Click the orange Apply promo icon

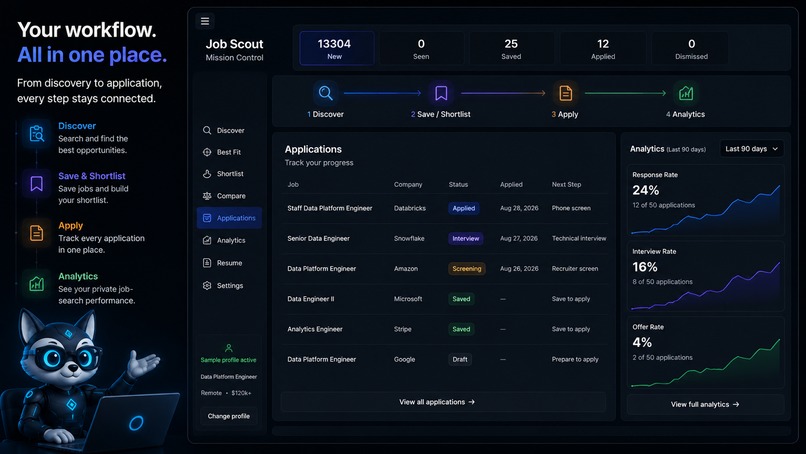36,233
